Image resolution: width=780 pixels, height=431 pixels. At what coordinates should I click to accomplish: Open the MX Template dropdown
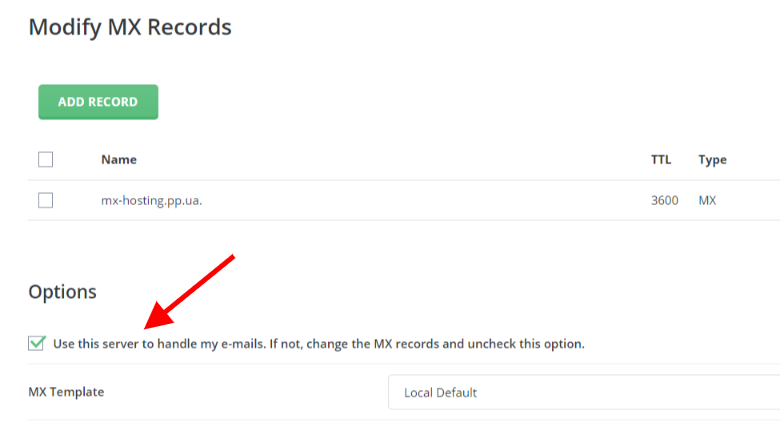[583, 392]
